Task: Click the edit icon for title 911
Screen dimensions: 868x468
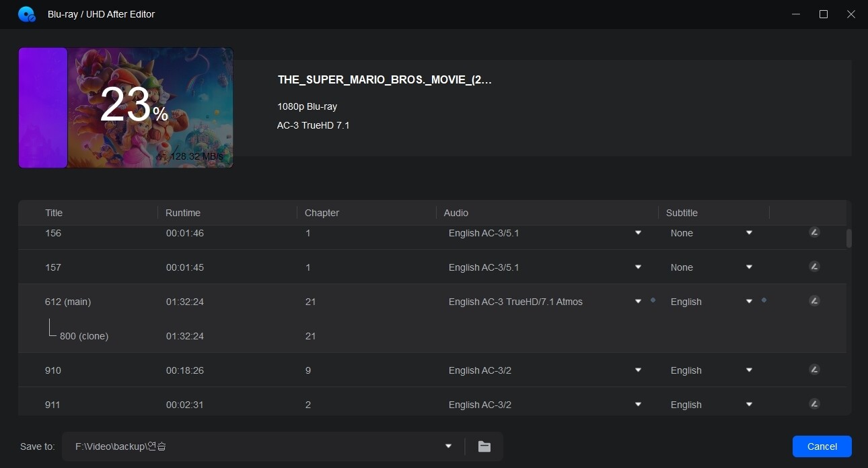Action: (x=814, y=404)
